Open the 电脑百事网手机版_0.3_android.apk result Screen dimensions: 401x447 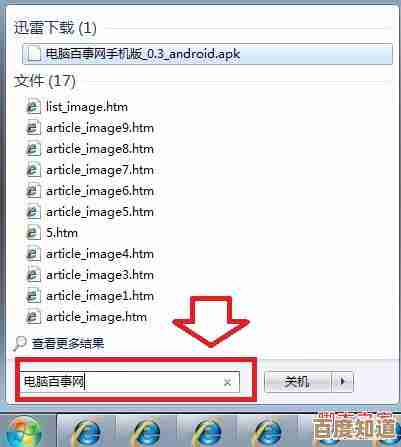click(x=207, y=54)
